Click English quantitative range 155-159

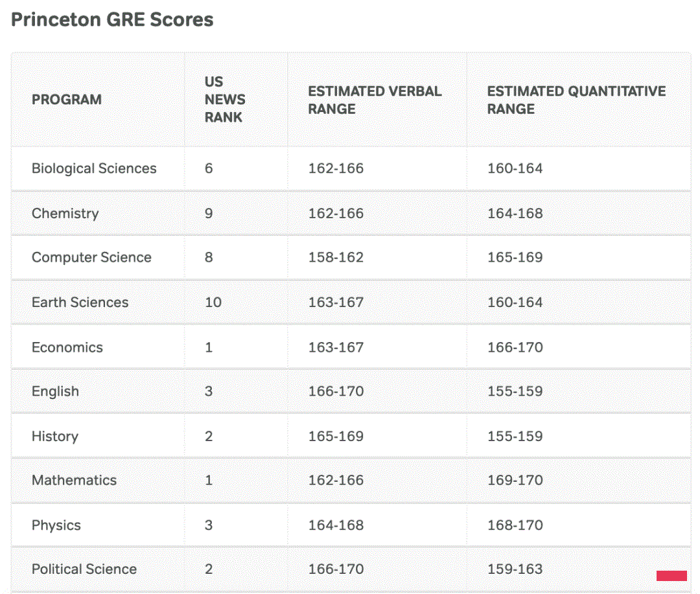pos(515,391)
